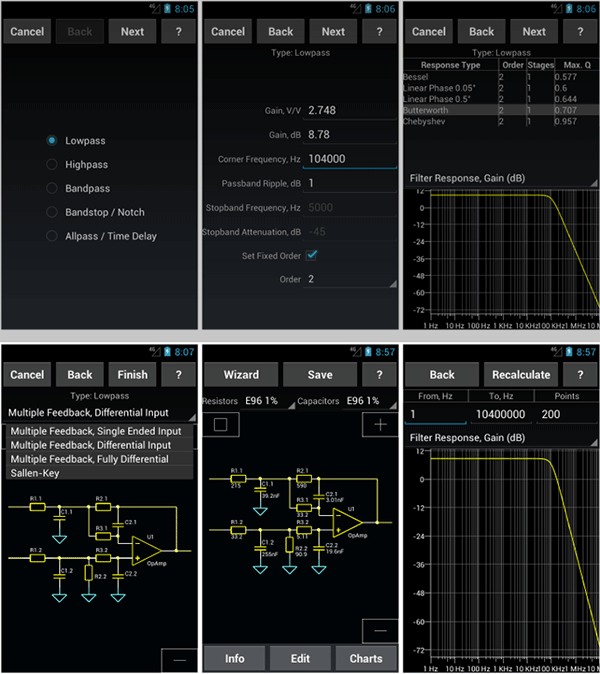Tap the Finish button
Screen dimensions: 600x674
click(x=132, y=374)
